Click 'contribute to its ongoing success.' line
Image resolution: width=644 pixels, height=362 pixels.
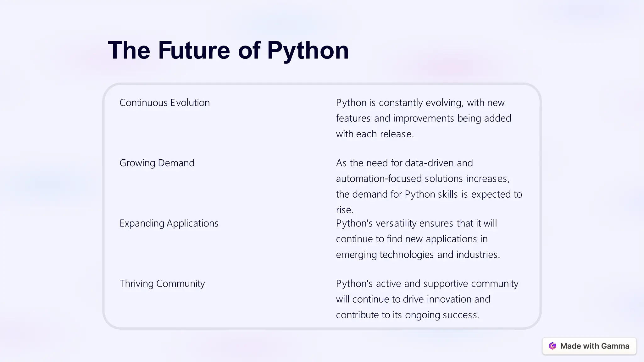408,315
